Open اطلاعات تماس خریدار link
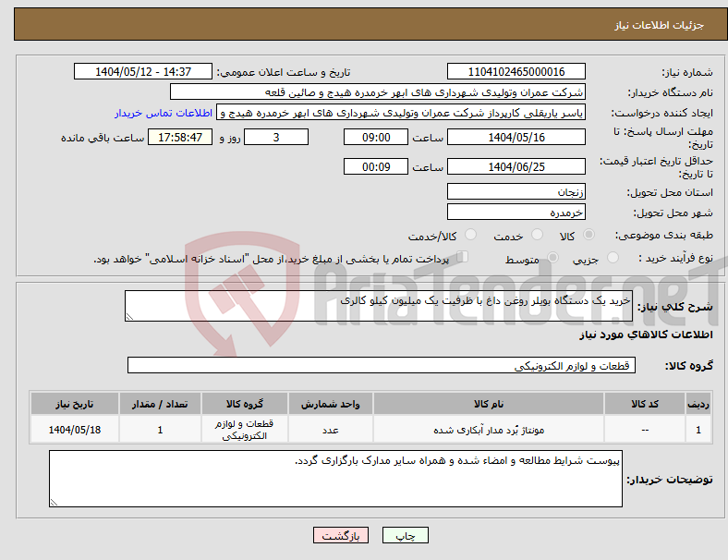This screenshot has height=560, width=728. tap(164, 113)
